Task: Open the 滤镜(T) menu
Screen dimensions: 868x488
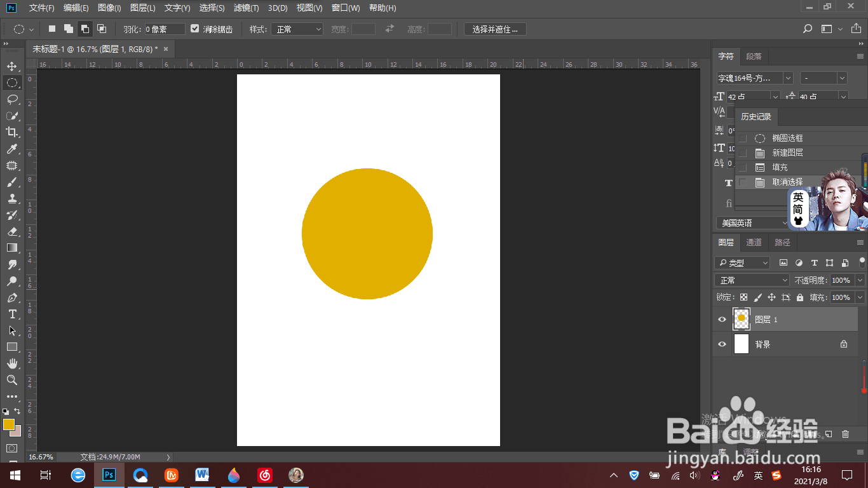Action: [246, 8]
